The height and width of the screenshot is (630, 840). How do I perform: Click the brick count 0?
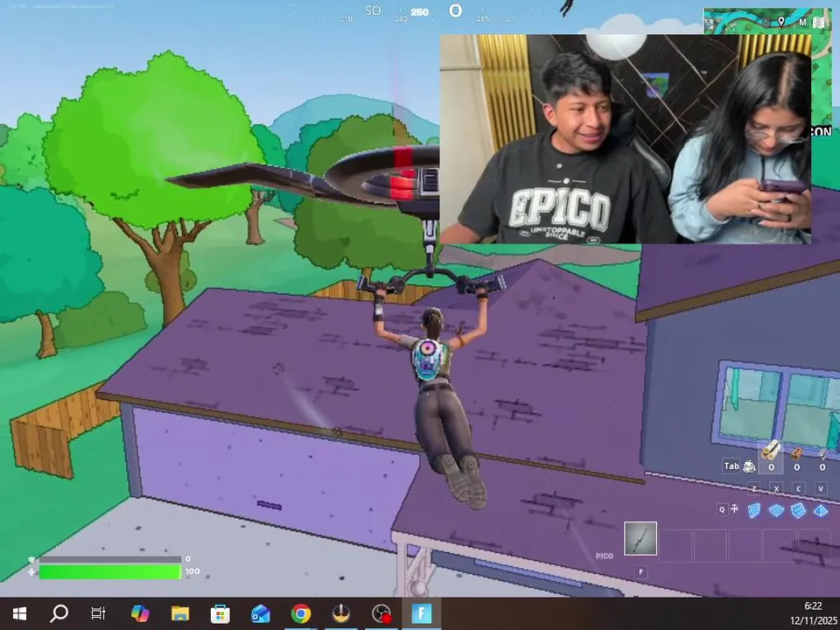(x=796, y=467)
